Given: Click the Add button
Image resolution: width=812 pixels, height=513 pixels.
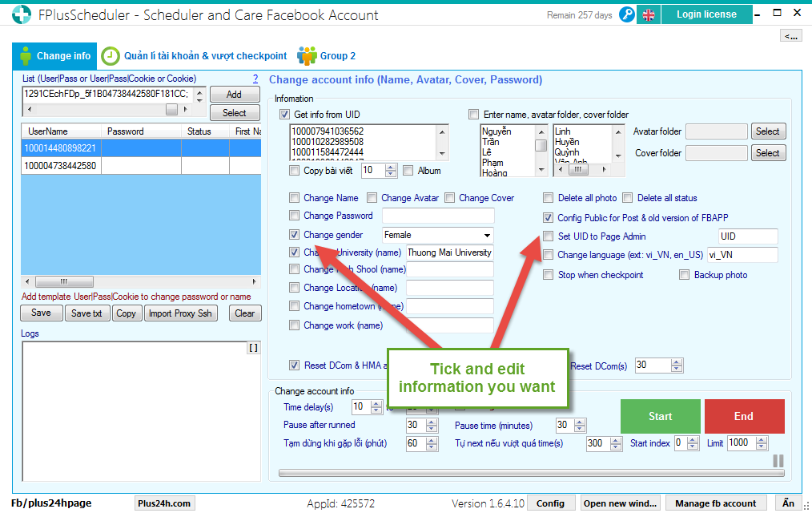Looking at the screenshot, I should [x=235, y=95].
